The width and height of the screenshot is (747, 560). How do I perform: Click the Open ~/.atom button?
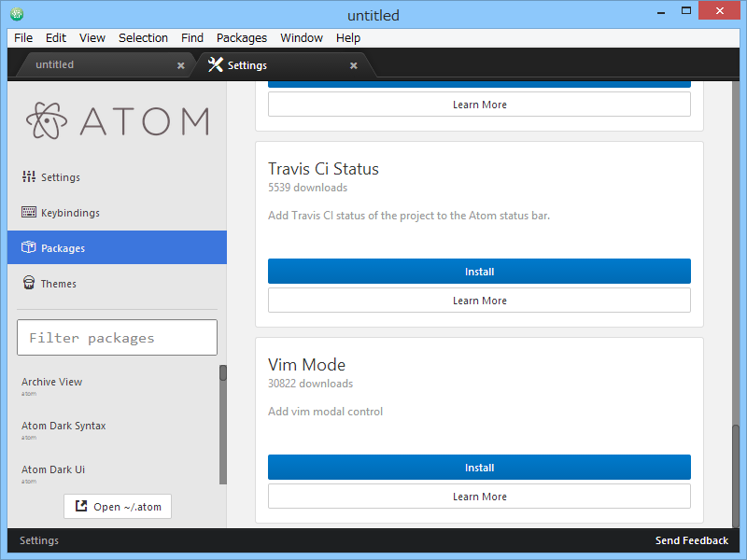click(118, 506)
